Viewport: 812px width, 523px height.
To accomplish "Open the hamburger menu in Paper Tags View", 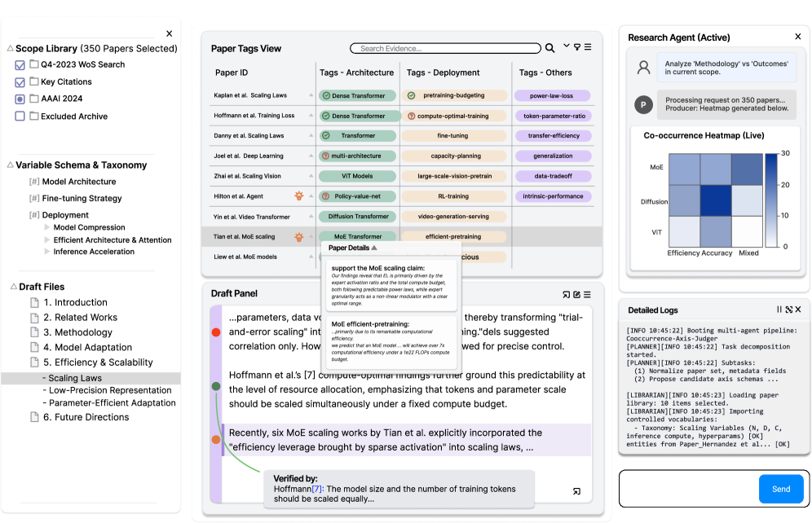I will click(x=589, y=46).
